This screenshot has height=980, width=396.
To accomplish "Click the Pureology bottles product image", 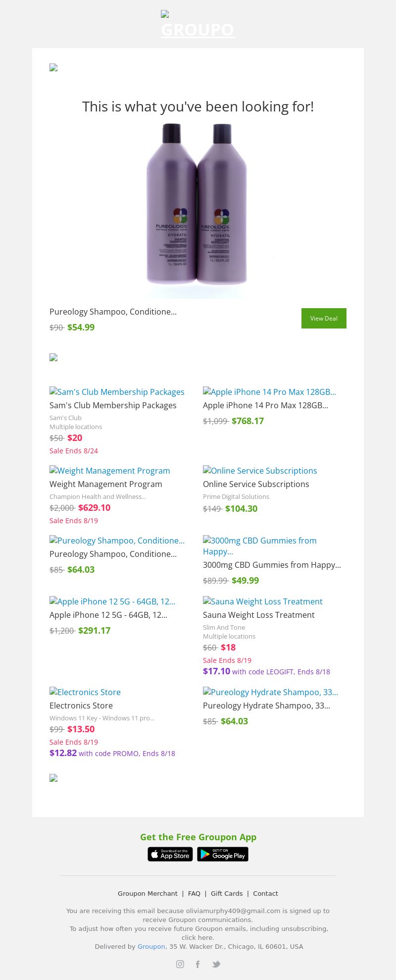I will pos(198,211).
